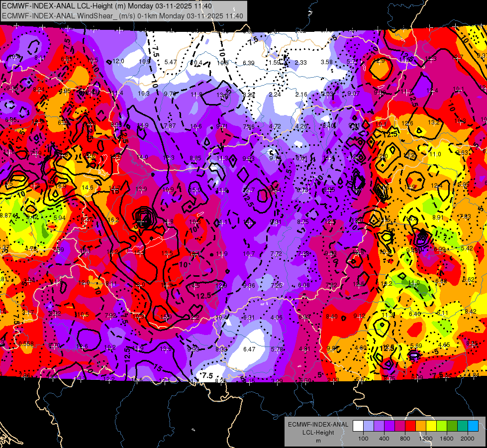Click the WindShear_ (m/s) 0-1km title line
The width and height of the screenshot is (487, 448).
point(122,16)
